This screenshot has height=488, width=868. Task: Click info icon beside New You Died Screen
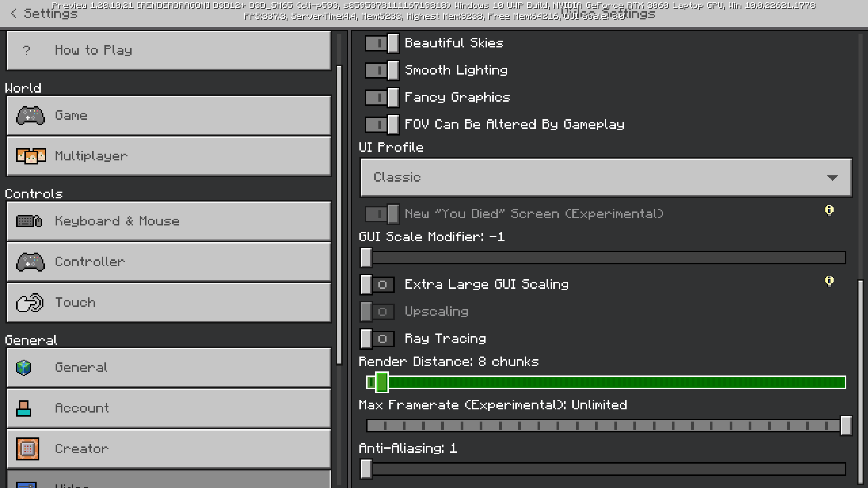pyautogui.click(x=829, y=211)
